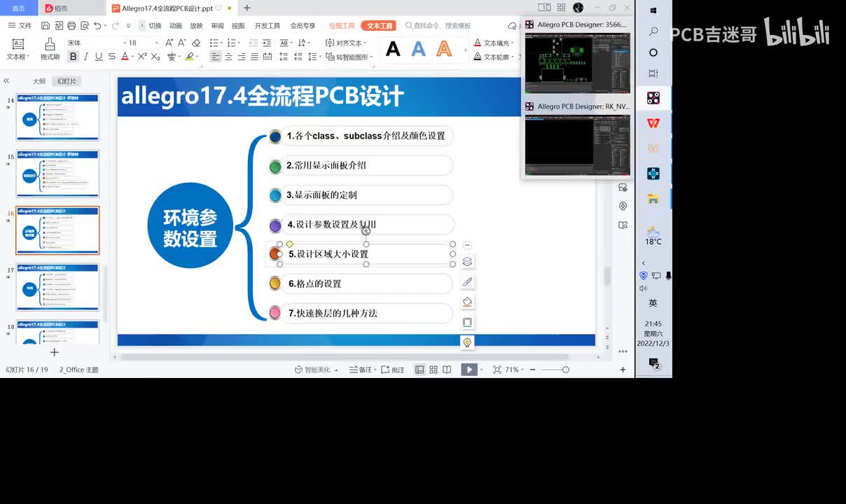Click the zoom slider handle in the status bar

pos(566,370)
